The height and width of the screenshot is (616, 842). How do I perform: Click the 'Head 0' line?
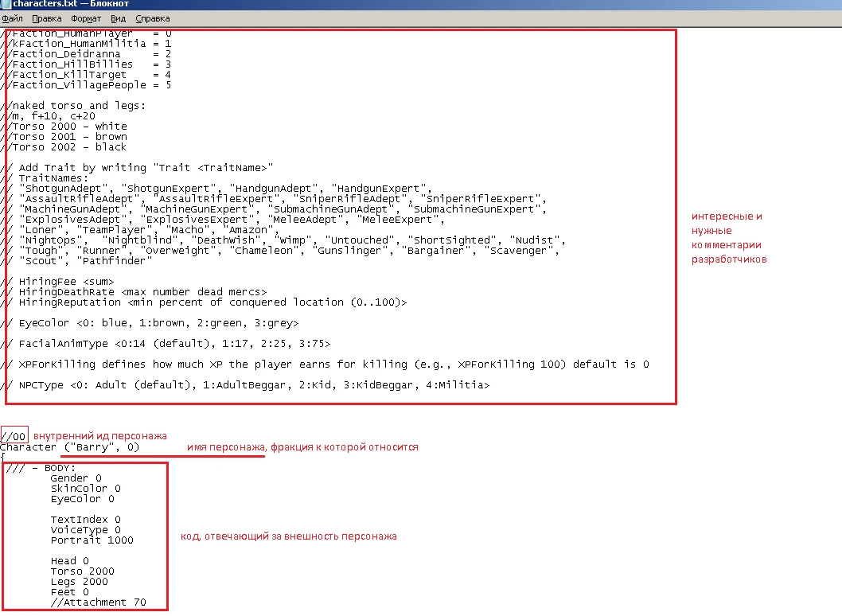point(70,560)
